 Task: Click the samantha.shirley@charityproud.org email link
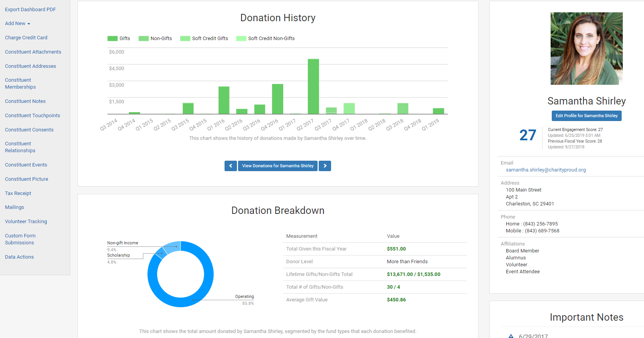click(x=546, y=170)
